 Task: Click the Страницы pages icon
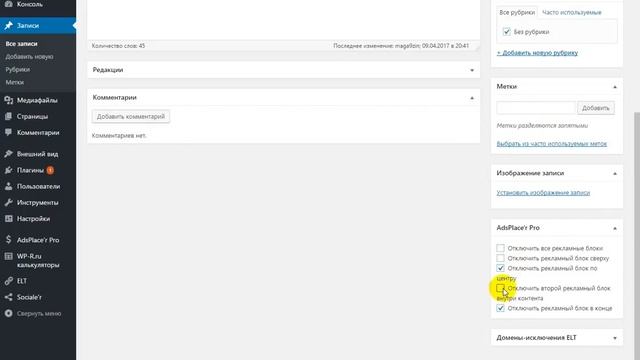coord(9,117)
